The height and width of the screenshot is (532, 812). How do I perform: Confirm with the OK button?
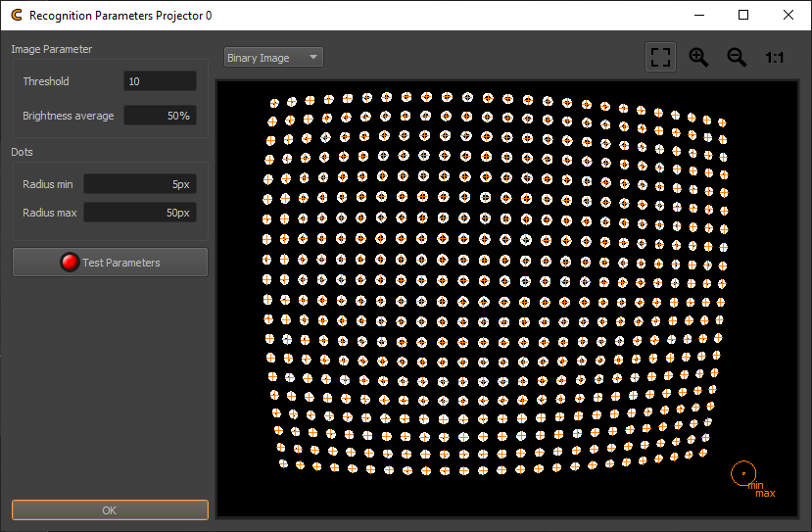pos(110,510)
